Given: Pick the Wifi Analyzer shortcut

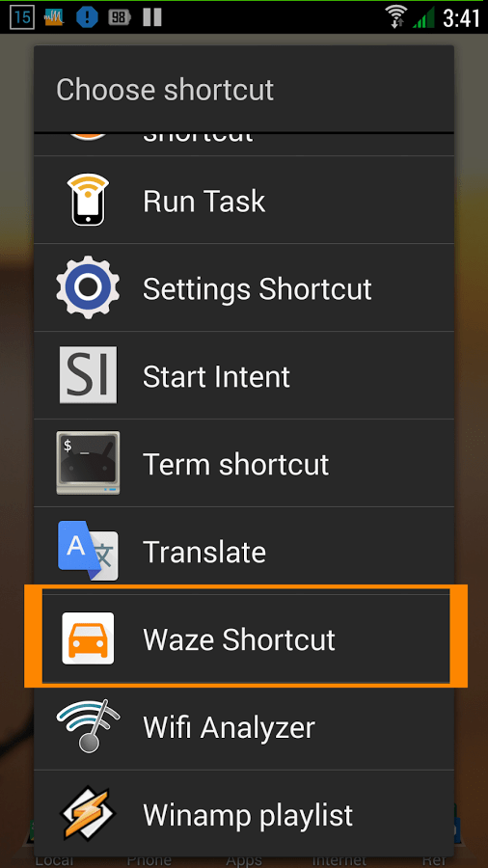Looking at the screenshot, I should pyautogui.click(x=244, y=725).
